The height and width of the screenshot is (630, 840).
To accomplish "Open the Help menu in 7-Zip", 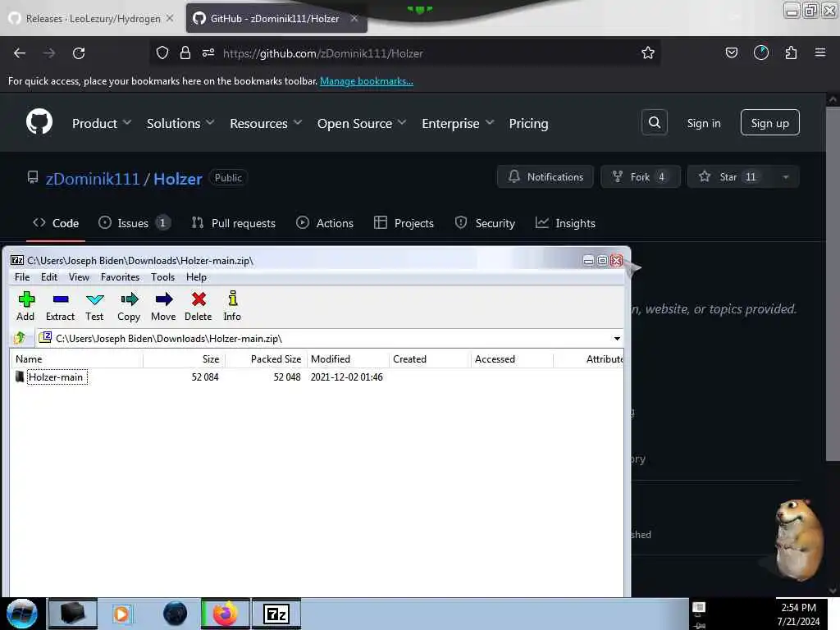I will point(196,277).
